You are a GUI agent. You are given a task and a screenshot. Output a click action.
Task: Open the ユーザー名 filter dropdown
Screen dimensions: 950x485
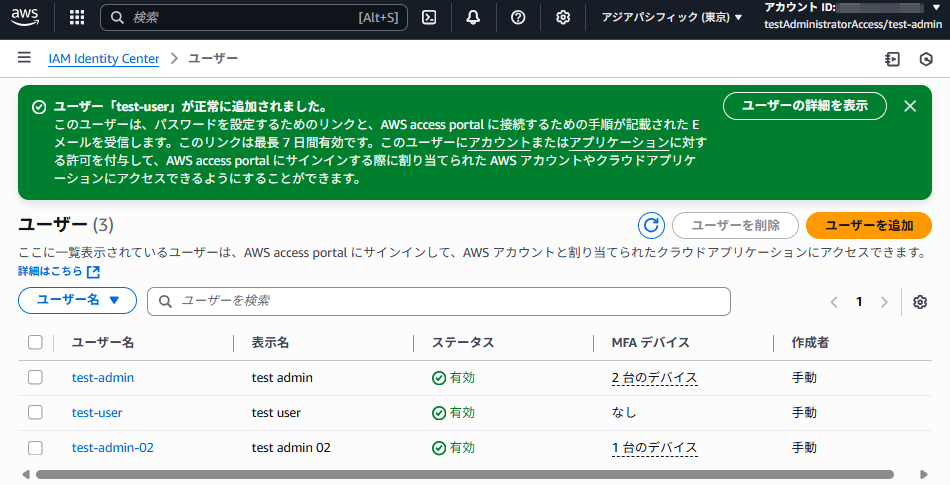(x=78, y=300)
